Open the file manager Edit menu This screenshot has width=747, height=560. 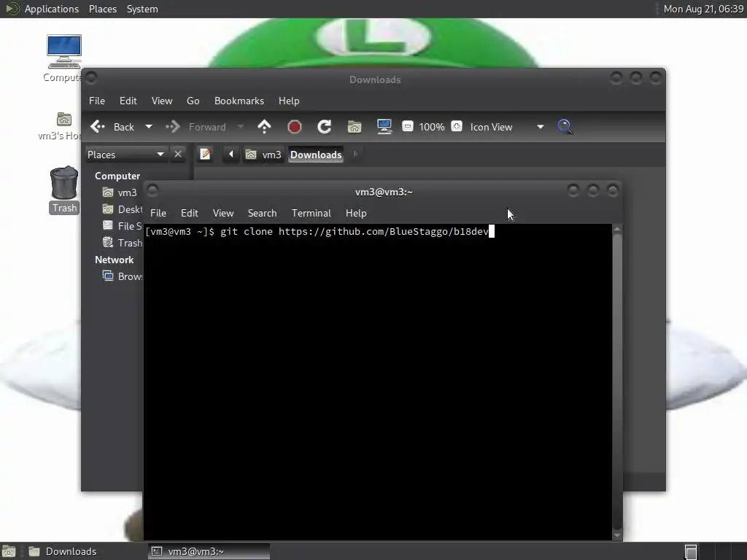coord(128,101)
